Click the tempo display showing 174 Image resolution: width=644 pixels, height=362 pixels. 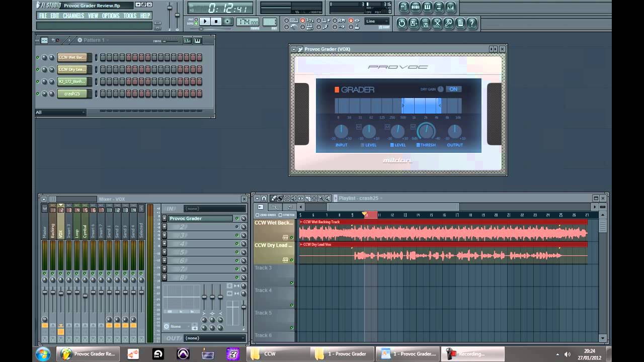(x=248, y=22)
